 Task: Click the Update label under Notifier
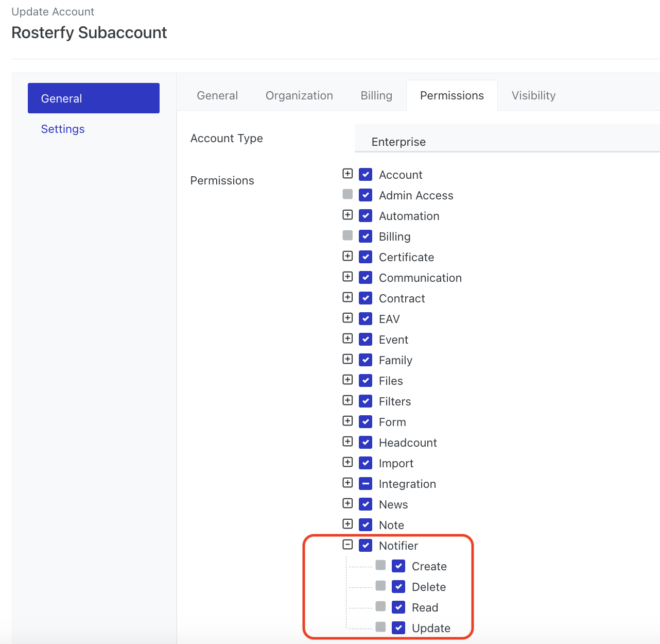[431, 628]
